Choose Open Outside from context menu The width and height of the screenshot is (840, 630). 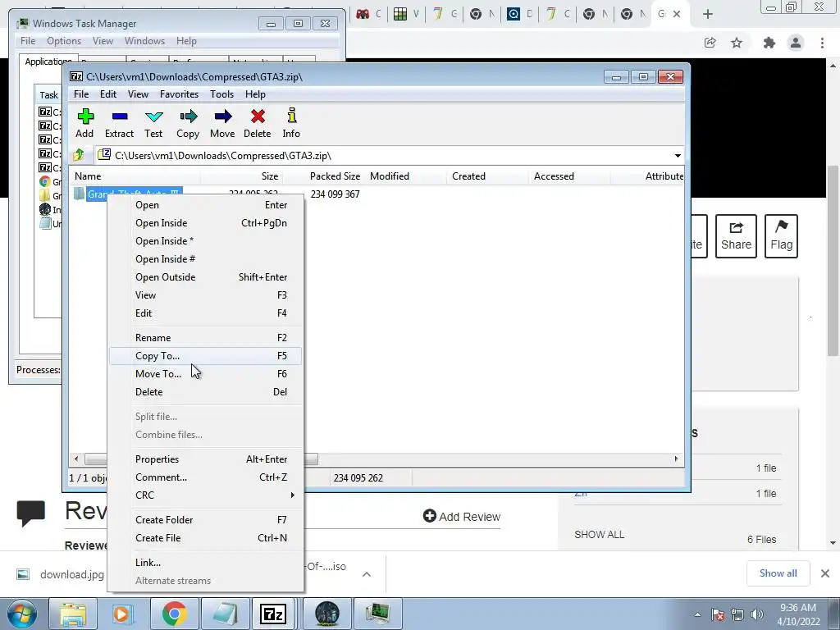coord(206,277)
